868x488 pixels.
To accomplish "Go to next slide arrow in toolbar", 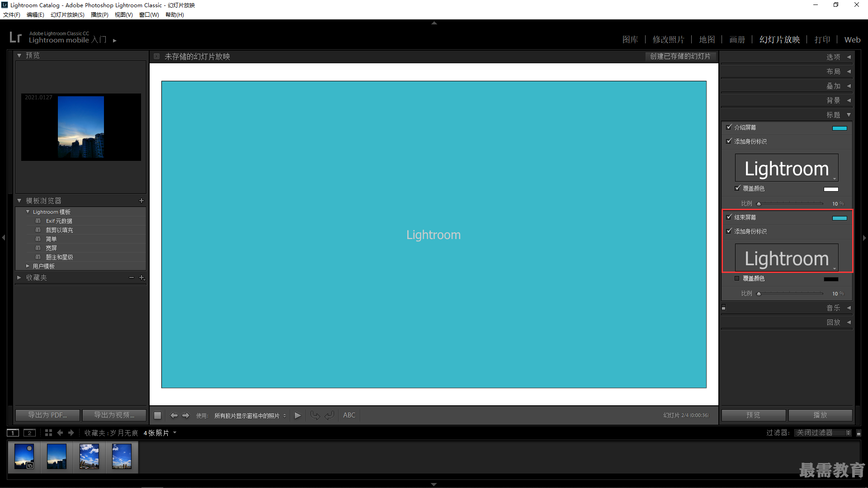I will 186,415.
